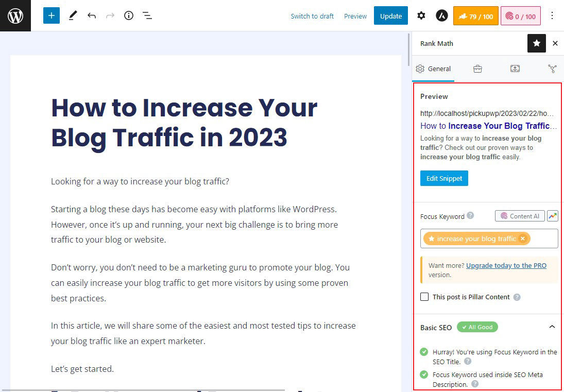Switch to the General tab

433,69
